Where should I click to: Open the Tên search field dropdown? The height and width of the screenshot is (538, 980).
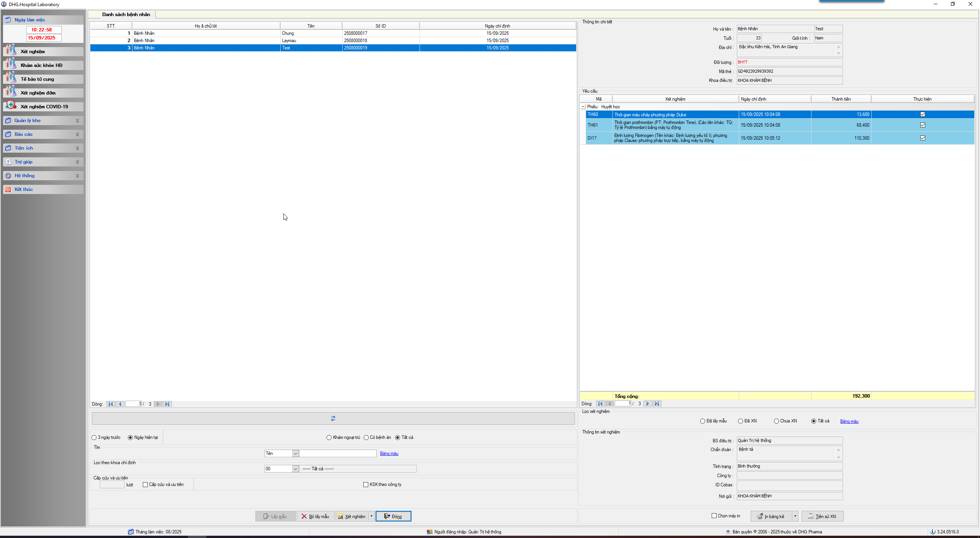(296, 453)
